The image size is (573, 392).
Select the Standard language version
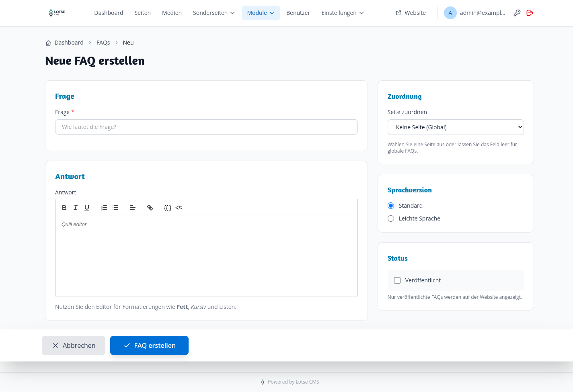391,206
